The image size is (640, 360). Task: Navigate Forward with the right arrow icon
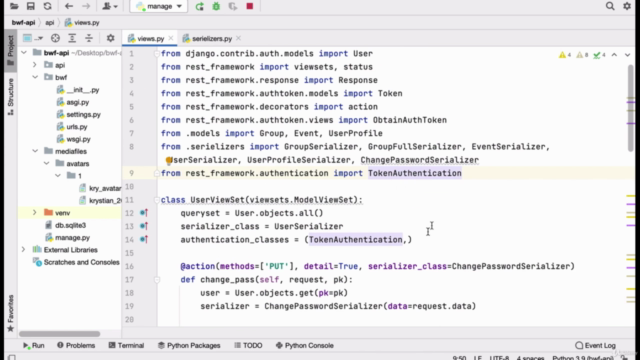pyautogui.click(x=86, y=6)
